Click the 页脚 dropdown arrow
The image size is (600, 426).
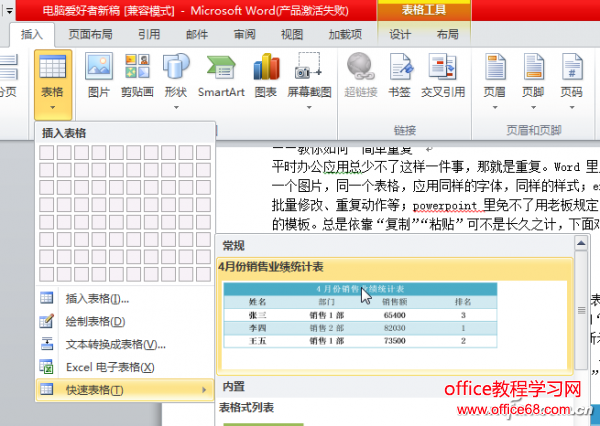click(x=533, y=108)
